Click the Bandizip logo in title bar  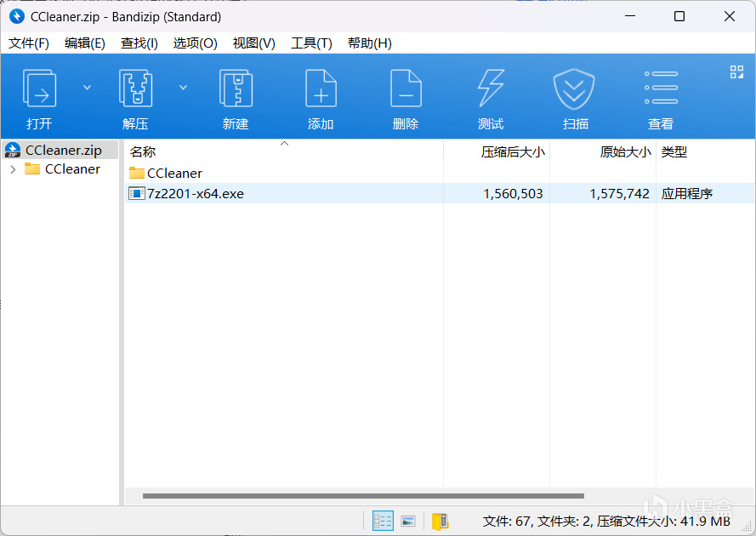click(x=17, y=17)
